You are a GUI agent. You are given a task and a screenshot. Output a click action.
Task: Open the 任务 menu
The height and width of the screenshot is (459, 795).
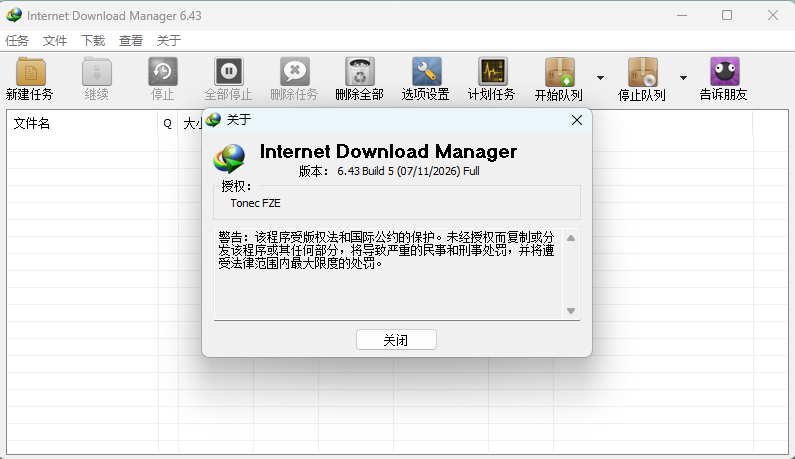point(17,41)
